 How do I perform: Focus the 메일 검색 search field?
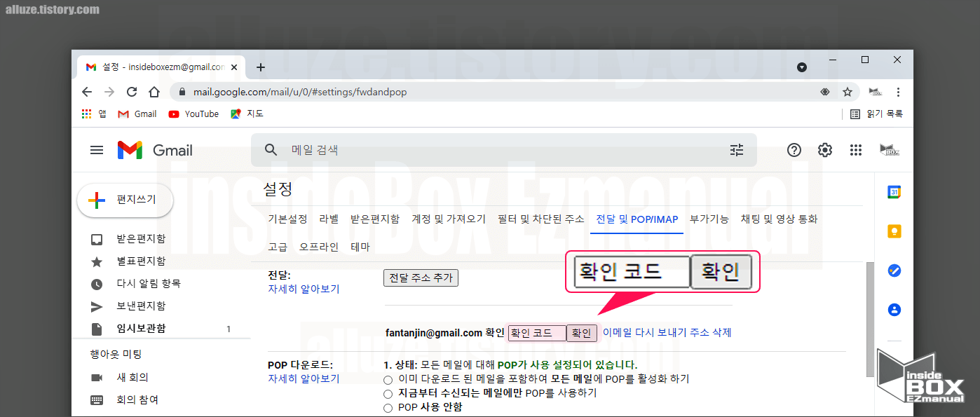tap(504, 150)
